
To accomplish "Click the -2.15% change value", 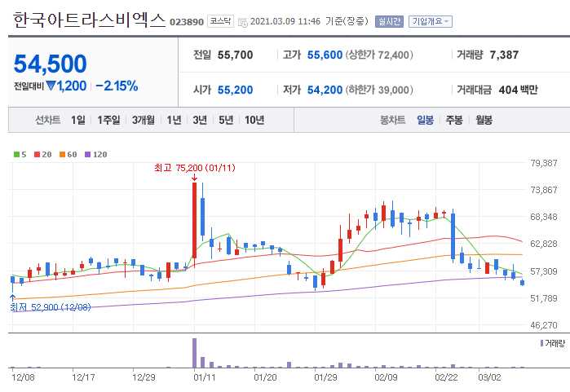I will [117, 86].
